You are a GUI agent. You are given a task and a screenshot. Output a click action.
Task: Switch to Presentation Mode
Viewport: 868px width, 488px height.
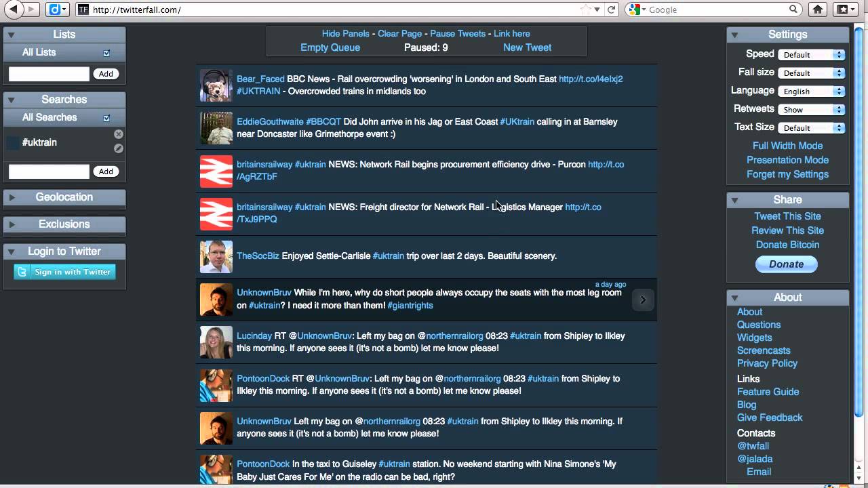(x=787, y=160)
